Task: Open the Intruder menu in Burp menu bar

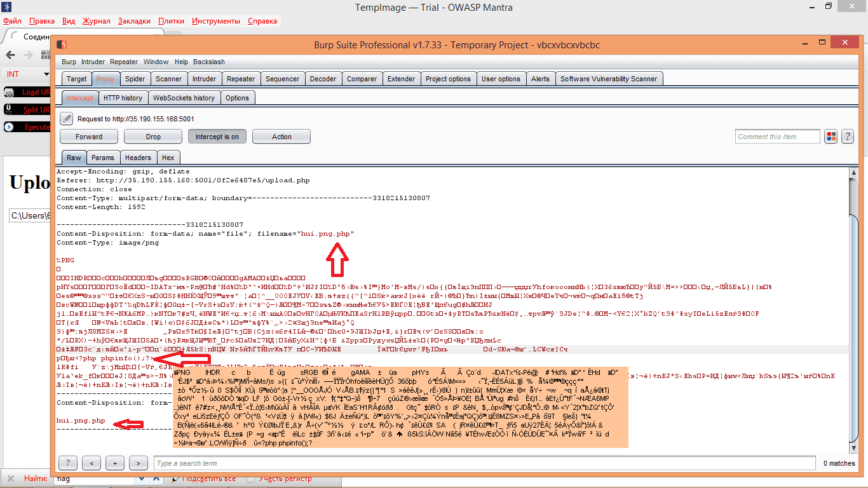Action: 93,62
